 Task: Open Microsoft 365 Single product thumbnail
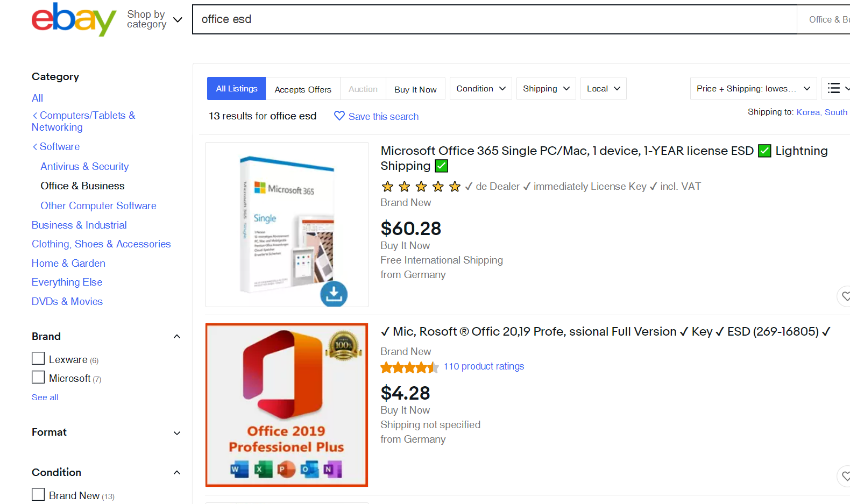[x=287, y=224]
